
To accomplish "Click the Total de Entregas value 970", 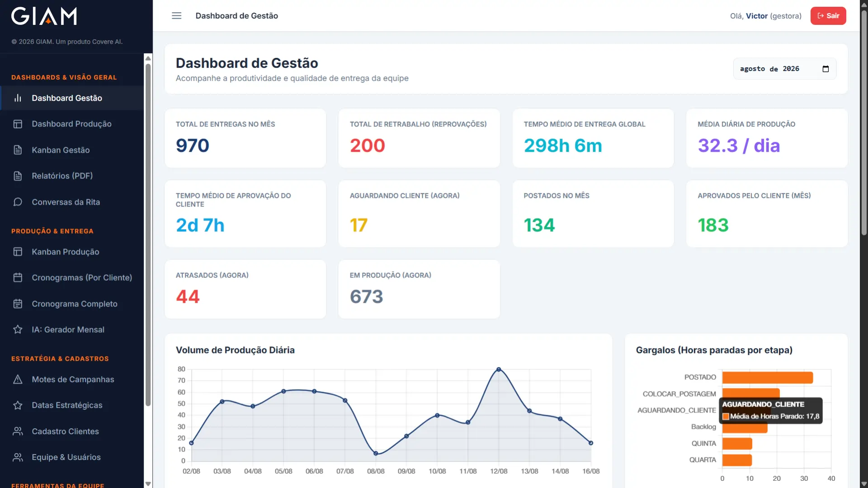I will tap(193, 145).
